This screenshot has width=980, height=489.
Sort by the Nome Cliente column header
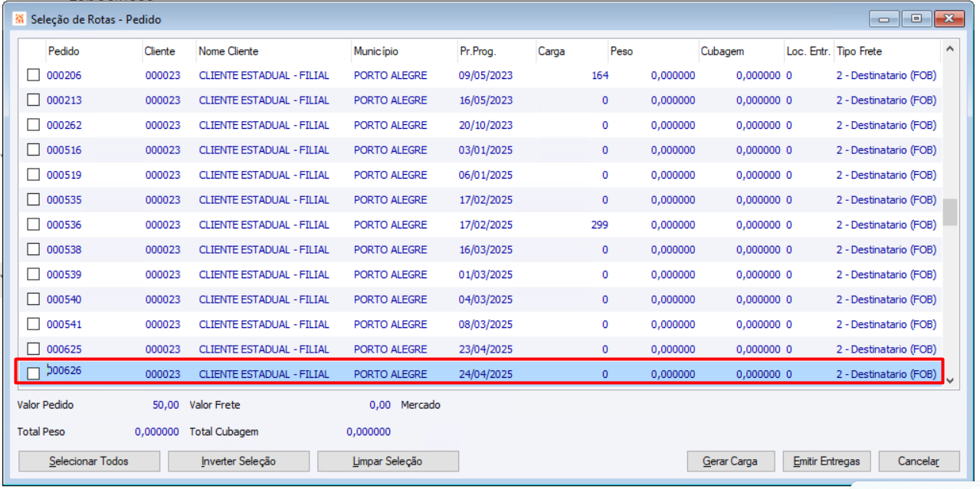pyautogui.click(x=274, y=51)
